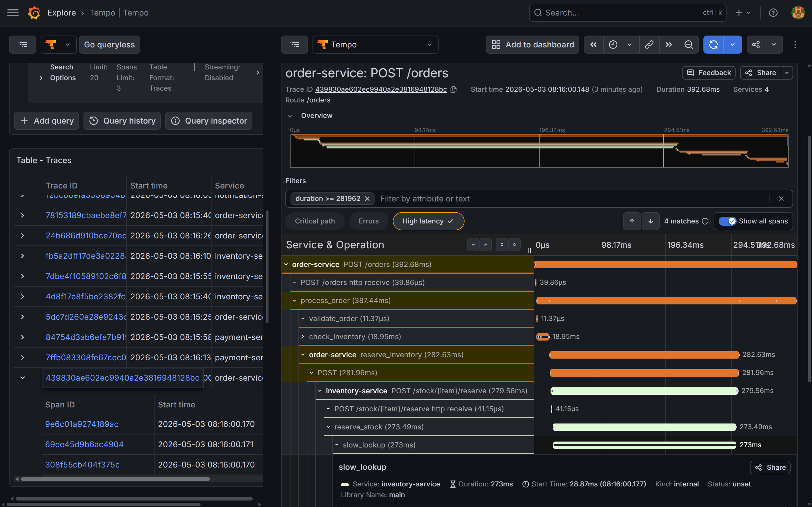Click the Feedback button
The height and width of the screenshot is (507, 812).
click(x=708, y=73)
